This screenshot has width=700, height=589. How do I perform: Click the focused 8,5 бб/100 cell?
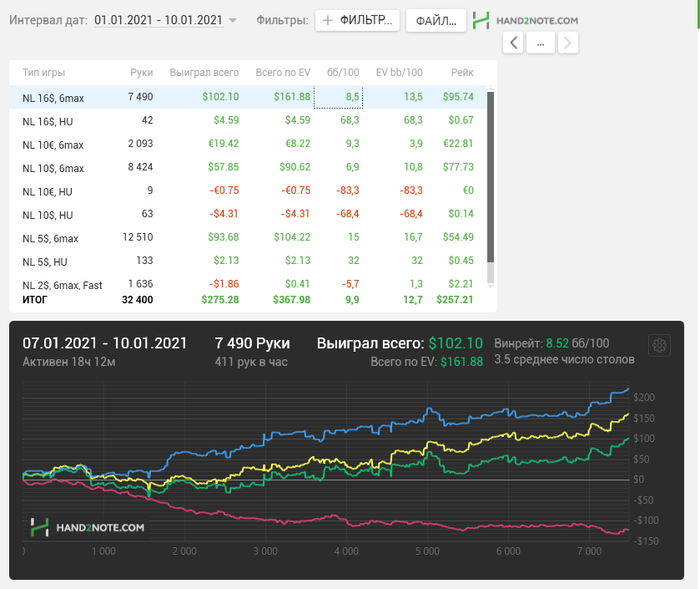click(338, 97)
